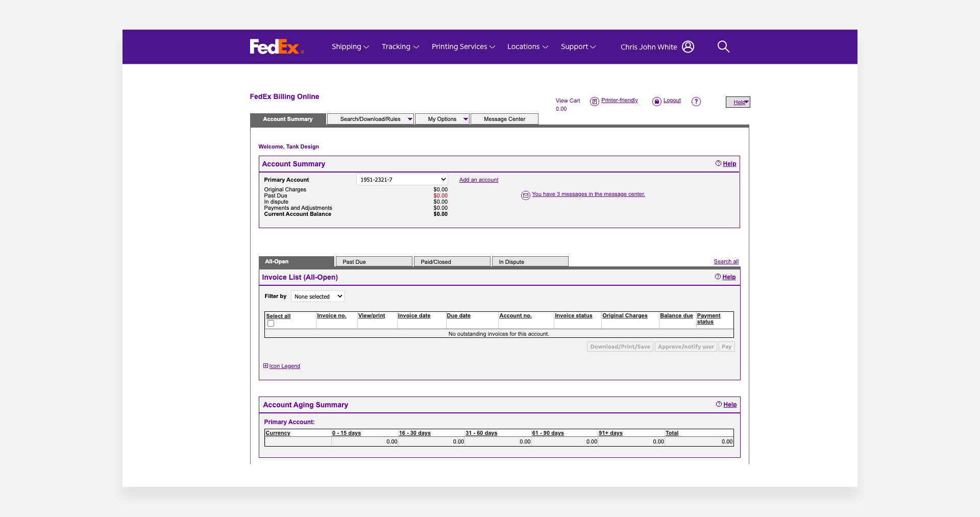Screen dimensions: 980x517
Task: Click the Logout link
Action: [672, 100]
